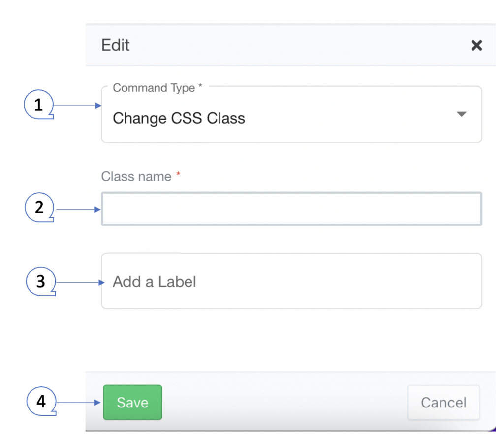Click the 'Command Type *' floating label
504x441 pixels.
point(157,88)
